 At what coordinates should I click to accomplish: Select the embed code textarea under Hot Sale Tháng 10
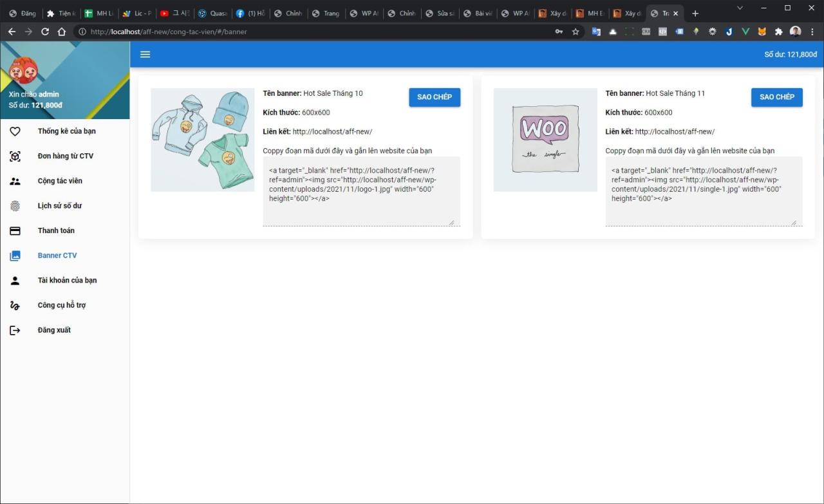click(361, 191)
